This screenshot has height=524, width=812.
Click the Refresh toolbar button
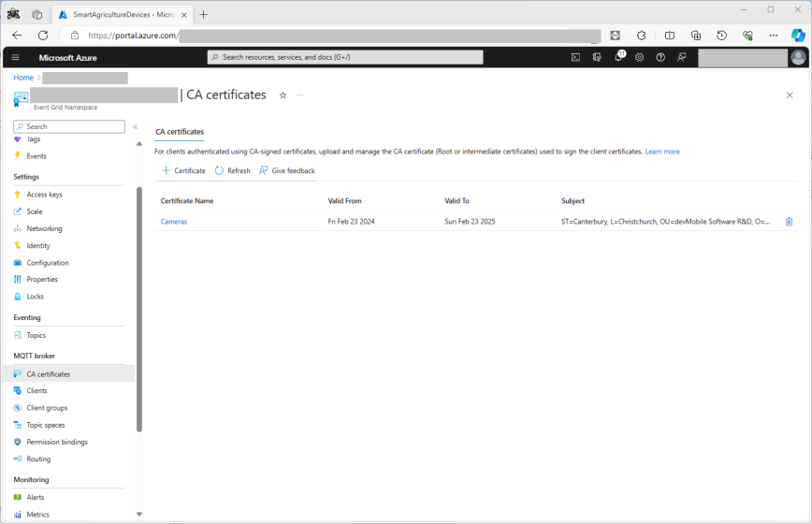click(x=232, y=171)
